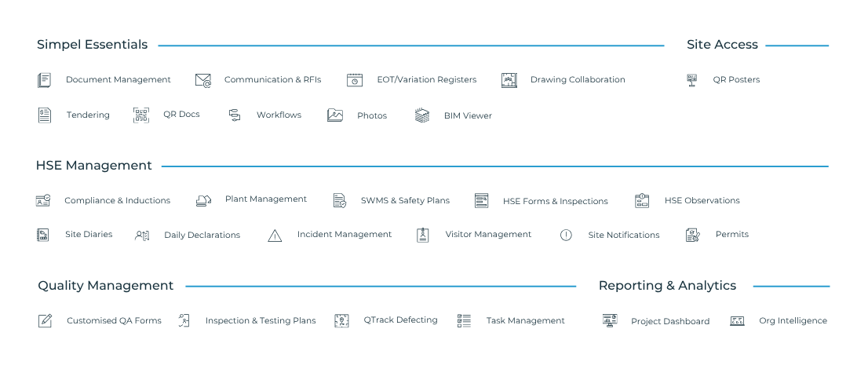Viewport: 868px width, 369px height.
Task: Click the Reporting & Analytics section heading
Action: [667, 286]
